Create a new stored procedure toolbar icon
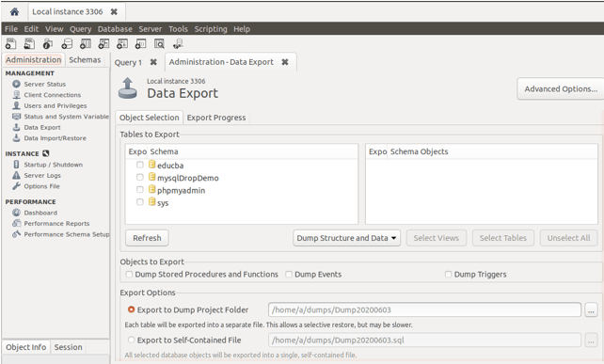Image resolution: width=604 pixels, height=364 pixels. click(x=122, y=43)
